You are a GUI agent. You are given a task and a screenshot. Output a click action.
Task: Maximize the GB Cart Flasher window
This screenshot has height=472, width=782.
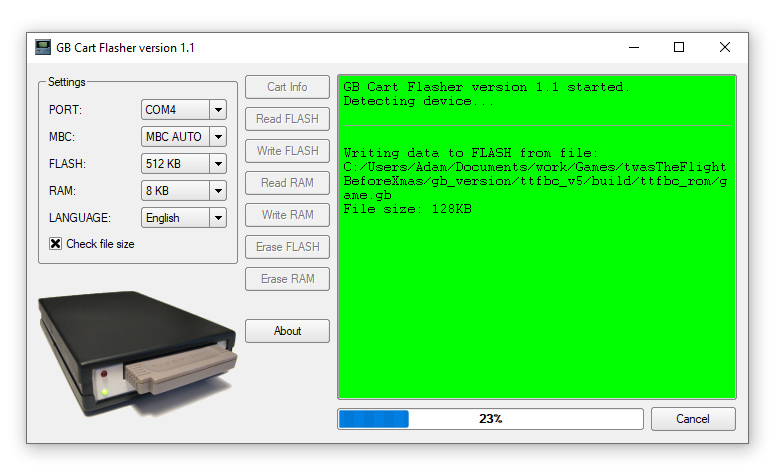pos(679,47)
